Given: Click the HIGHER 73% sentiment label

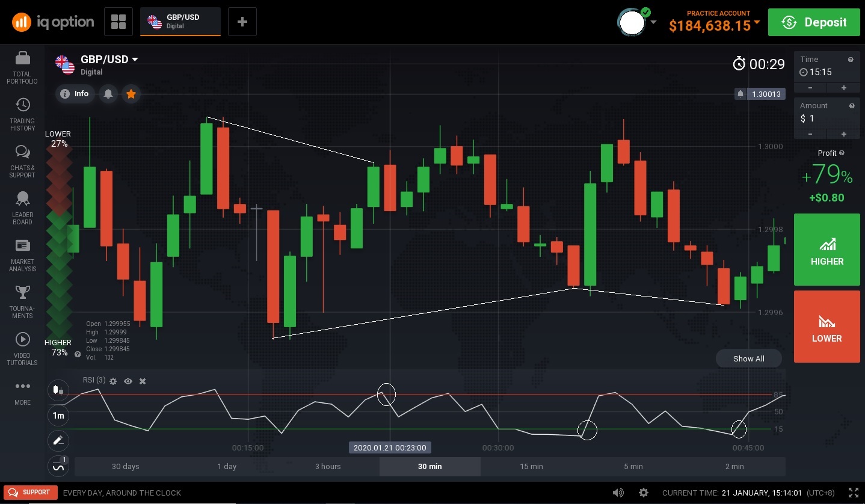Looking at the screenshot, I should pos(58,348).
